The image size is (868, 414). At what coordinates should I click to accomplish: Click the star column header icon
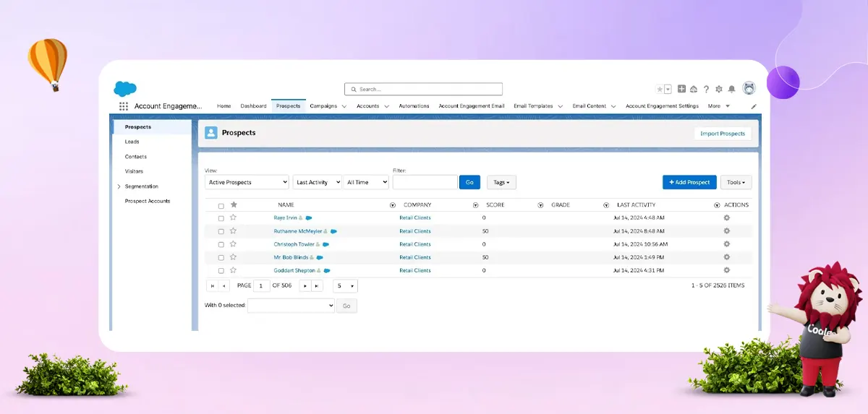tap(233, 205)
